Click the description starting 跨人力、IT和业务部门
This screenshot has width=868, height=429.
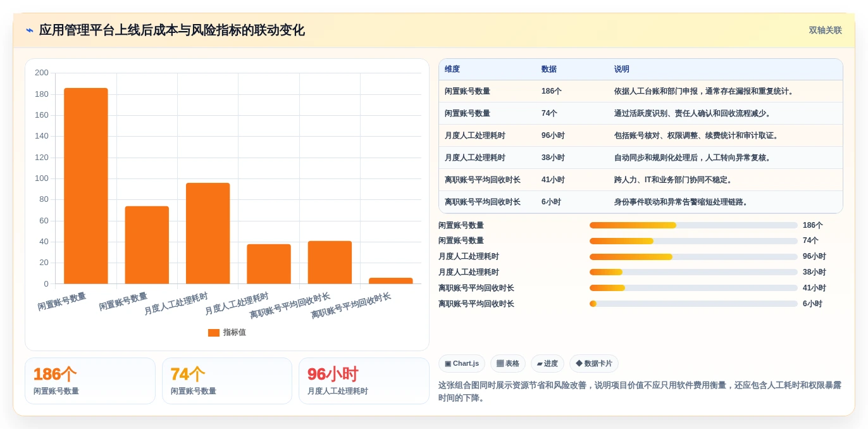(x=674, y=180)
